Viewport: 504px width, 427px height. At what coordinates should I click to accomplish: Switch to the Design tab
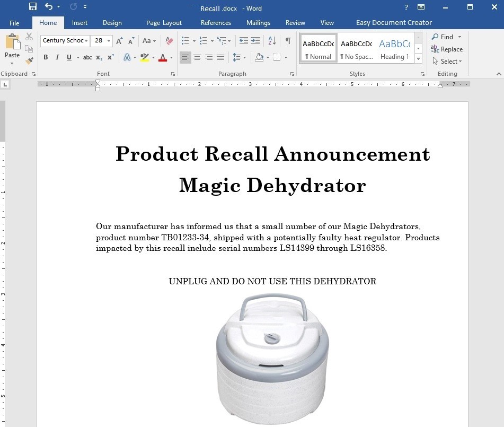pos(112,23)
